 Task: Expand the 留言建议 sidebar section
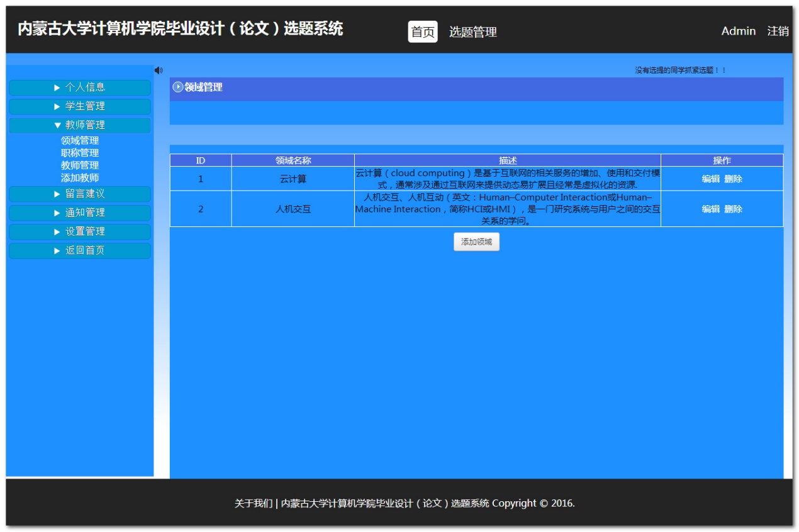(80, 194)
